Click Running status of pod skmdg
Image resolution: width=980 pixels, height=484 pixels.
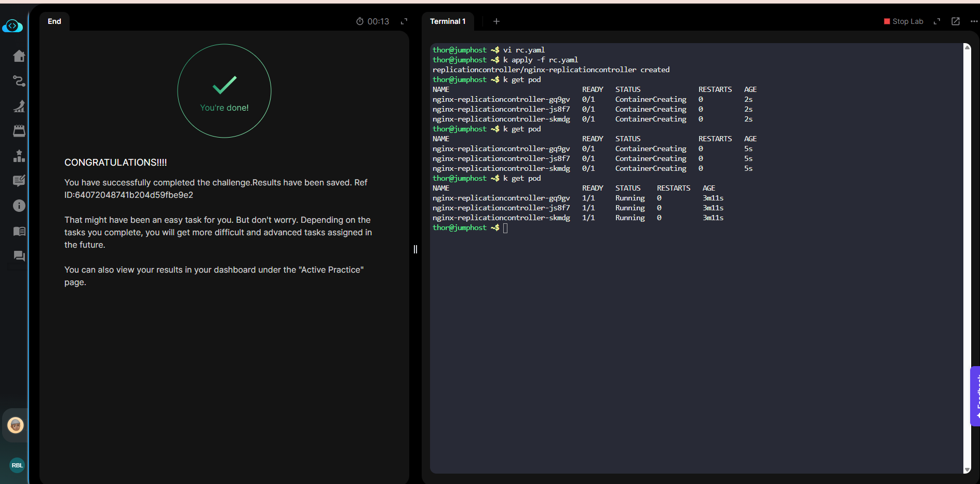coord(630,218)
